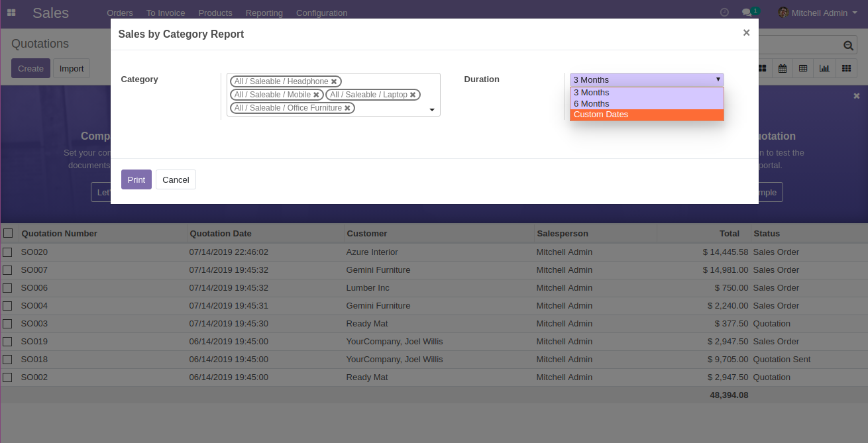Switch to the graph view icon

point(824,68)
